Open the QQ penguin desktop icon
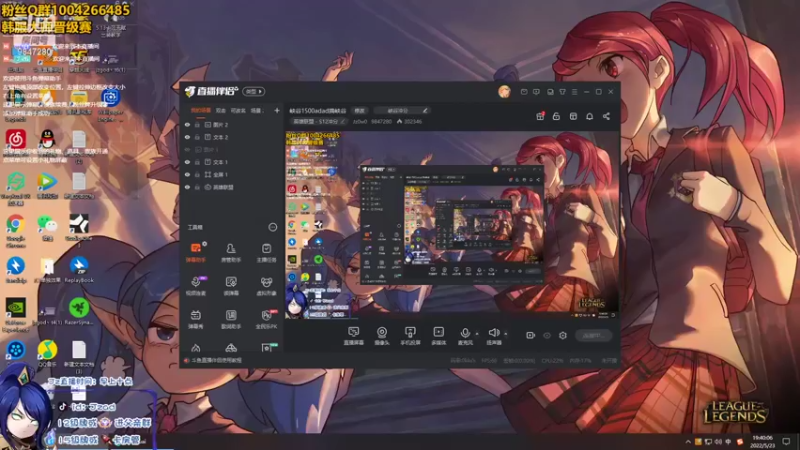The height and width of the screenshot is (450, 800). pos(47,139)
